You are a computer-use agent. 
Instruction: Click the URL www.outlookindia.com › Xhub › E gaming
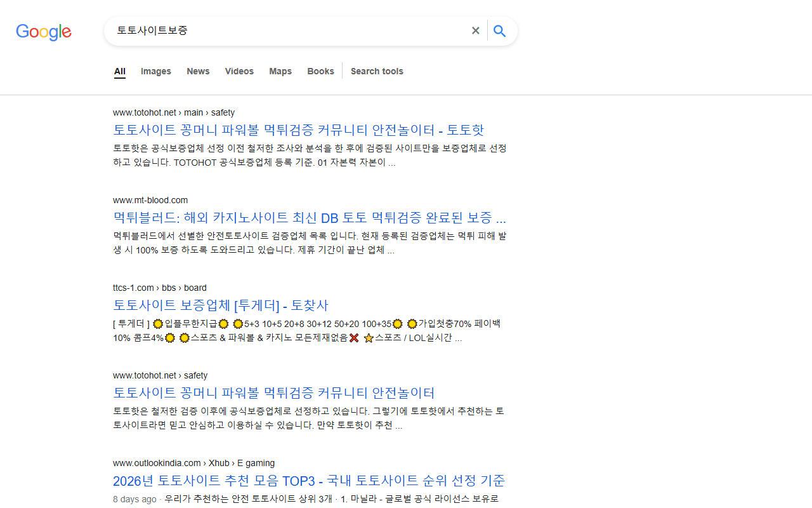coord(193,463)
